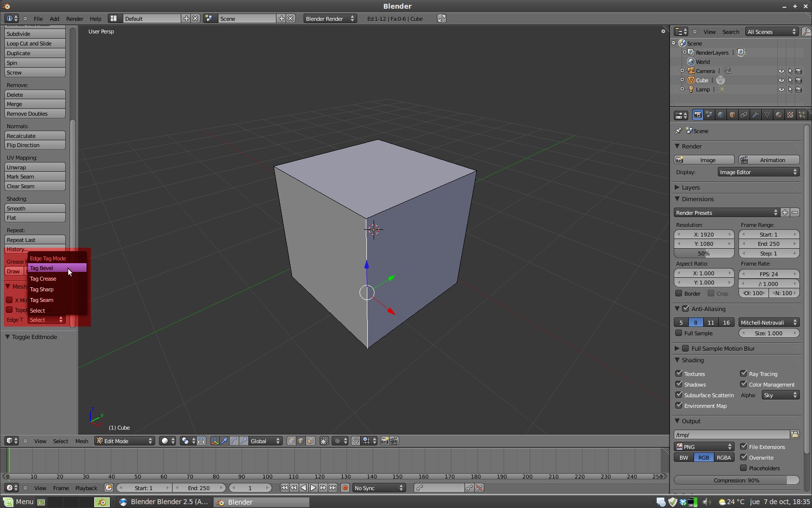Select the translate manipulator arrow icon
This screenshot has width=812, height=508.
[224, 441]
